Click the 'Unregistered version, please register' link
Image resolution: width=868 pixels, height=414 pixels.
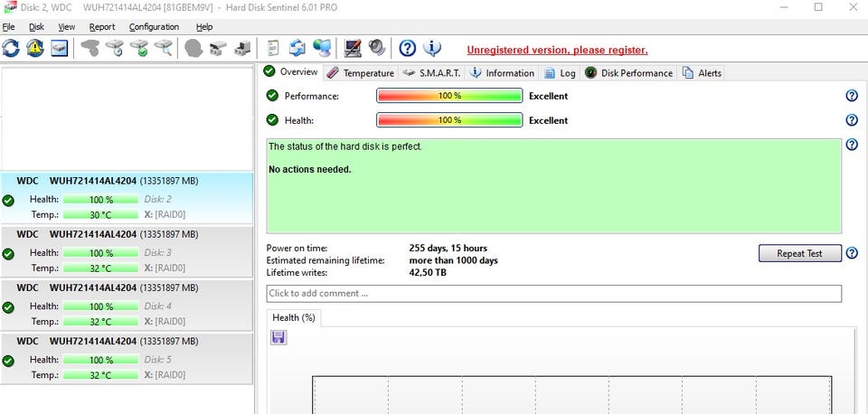557,50
